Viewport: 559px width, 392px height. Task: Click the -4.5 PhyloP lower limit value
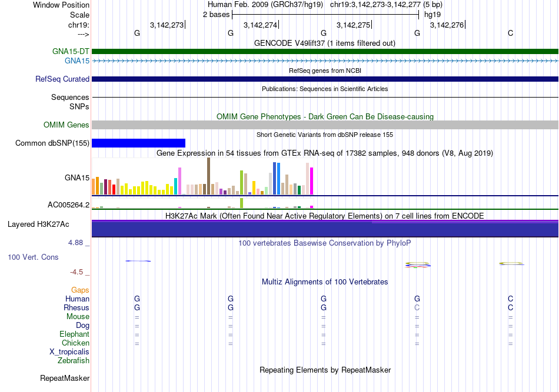click(x=76, y=272)
